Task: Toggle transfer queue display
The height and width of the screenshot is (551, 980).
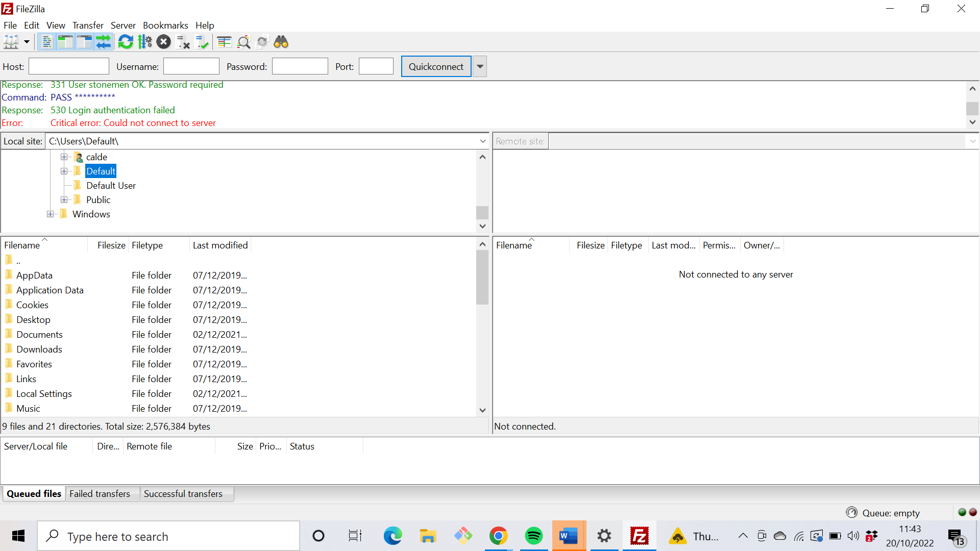Action: (x=103, y=42)
